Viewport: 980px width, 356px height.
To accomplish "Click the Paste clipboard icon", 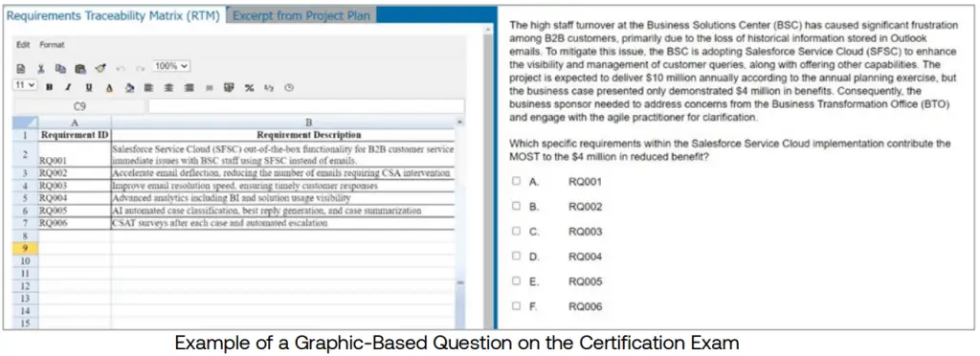I will coord(80,68).
